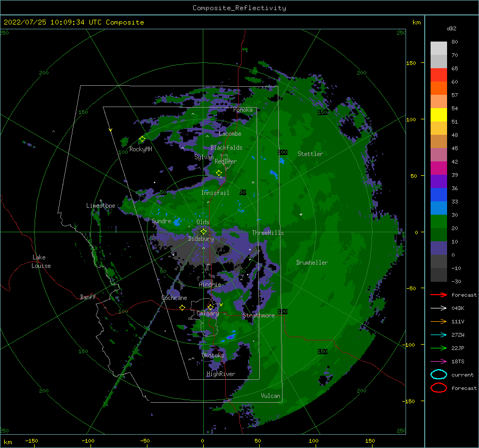Click the orange 111V arrow in legend
This screenshot has height=448, width=479.
coord(439,321)
